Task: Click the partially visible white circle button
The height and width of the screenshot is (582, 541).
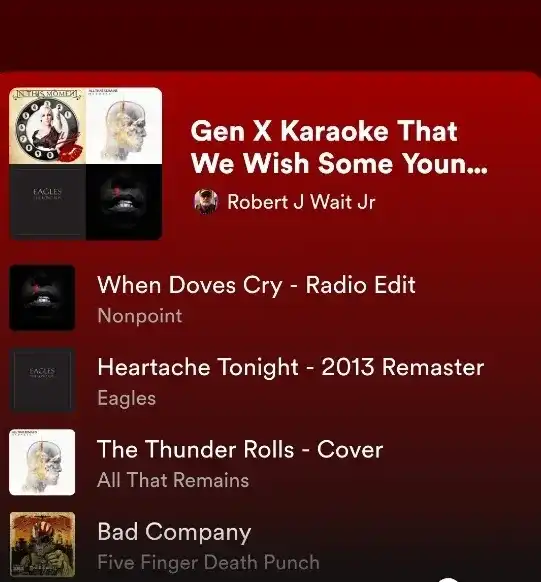Action: (449, 579)
